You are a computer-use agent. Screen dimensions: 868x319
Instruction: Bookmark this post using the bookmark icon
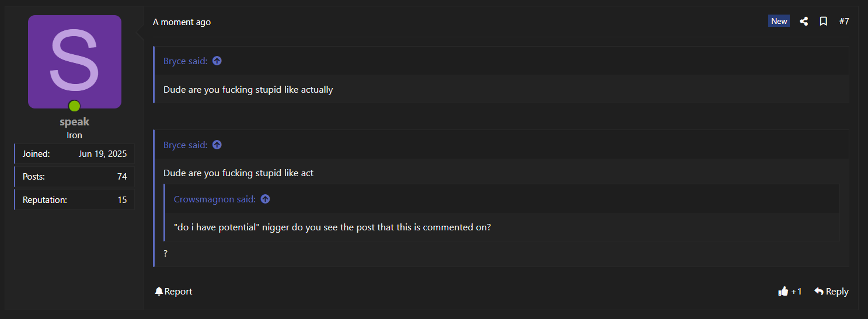click(824, 22)
